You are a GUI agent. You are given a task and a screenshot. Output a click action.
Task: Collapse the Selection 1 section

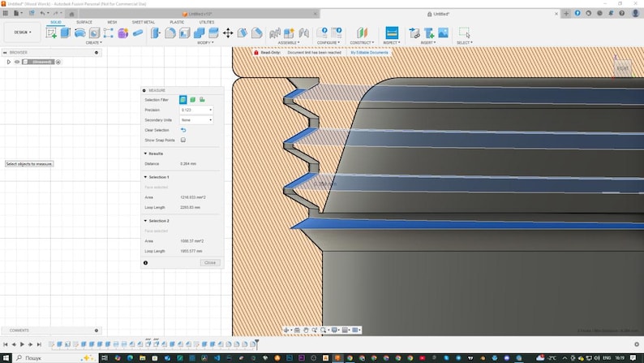pyautogui.click(x=145, y=177)
